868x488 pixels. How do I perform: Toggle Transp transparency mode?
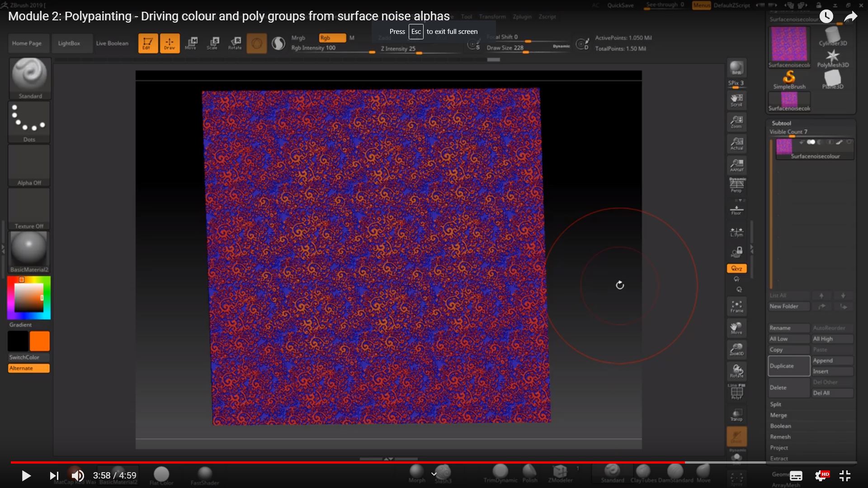pyautogui.click(x=736, y=415)
